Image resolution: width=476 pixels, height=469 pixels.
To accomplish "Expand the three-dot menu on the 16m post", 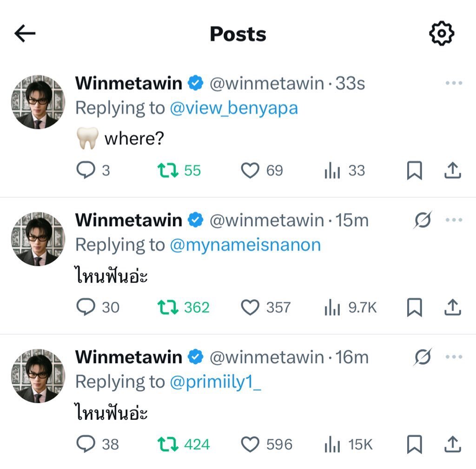I will tap(454, 357).
